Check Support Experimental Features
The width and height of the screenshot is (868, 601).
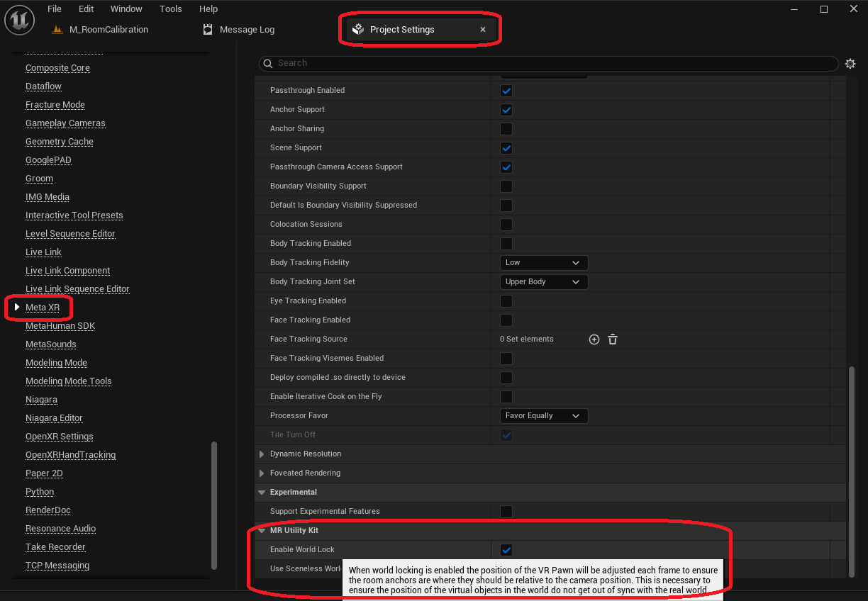[506, 512]
